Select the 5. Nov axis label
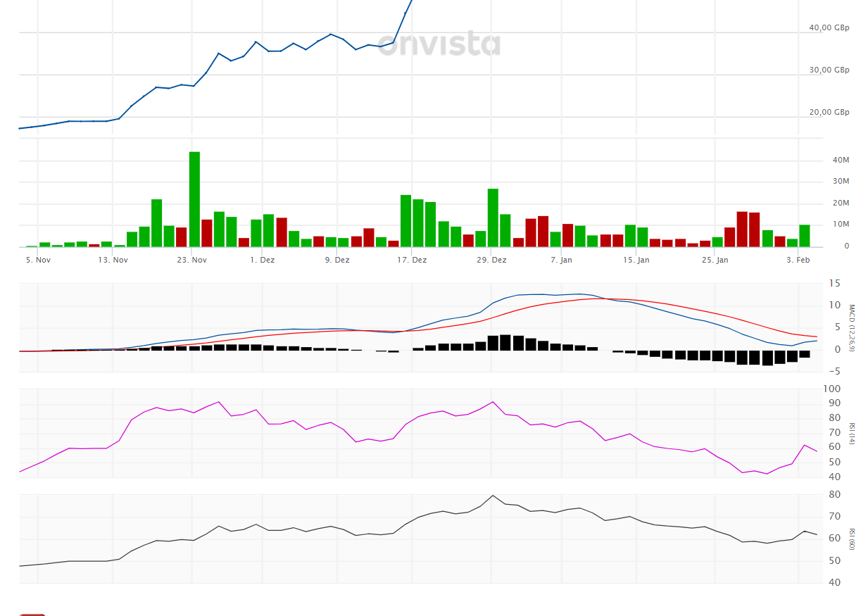This screenshot has width=868, height=616. pyautogui.click(x=39, y=259)
